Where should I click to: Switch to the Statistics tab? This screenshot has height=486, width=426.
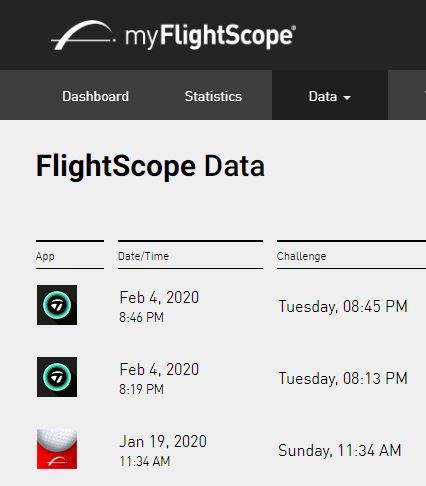[213, 96]
